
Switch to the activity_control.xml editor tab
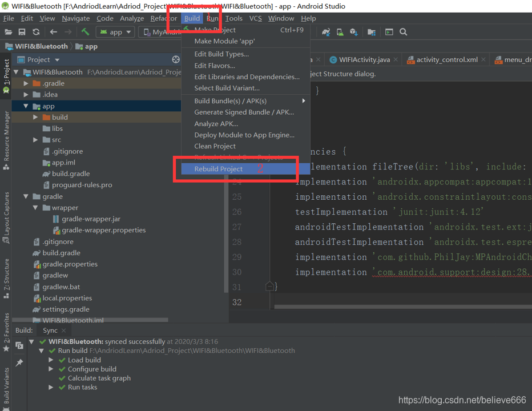click(447, 60)
